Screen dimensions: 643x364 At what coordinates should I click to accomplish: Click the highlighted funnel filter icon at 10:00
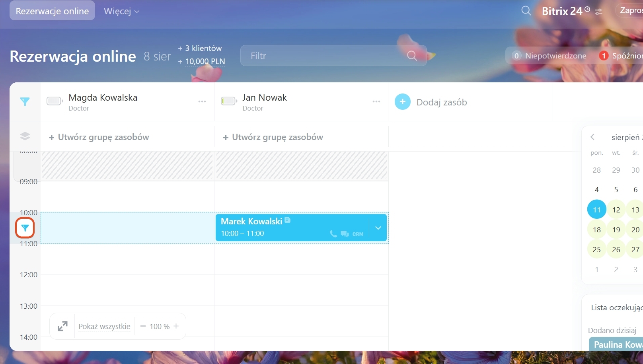point(25,228)
